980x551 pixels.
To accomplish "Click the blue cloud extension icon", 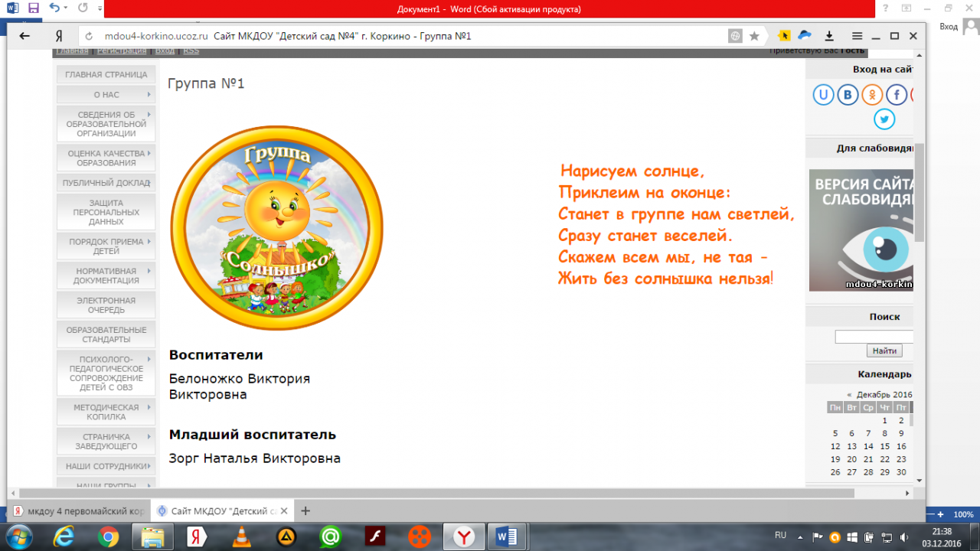I will tap(805, 35).
